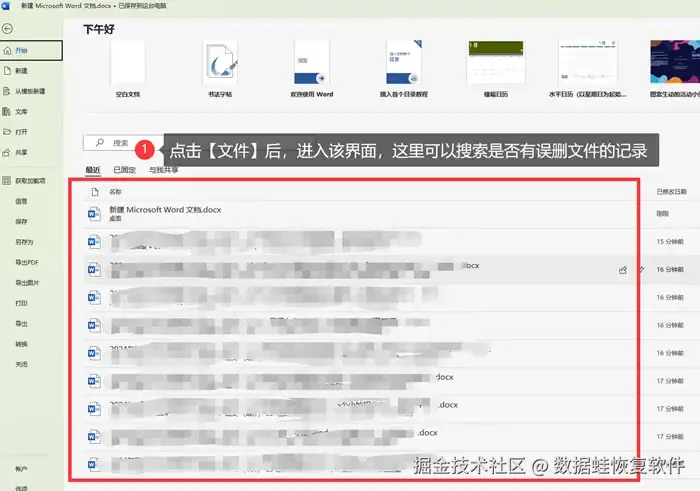Click the share icon on the highlighted row
The width and height of the screenshot is (700, 491).
click(x=623, y=270)
